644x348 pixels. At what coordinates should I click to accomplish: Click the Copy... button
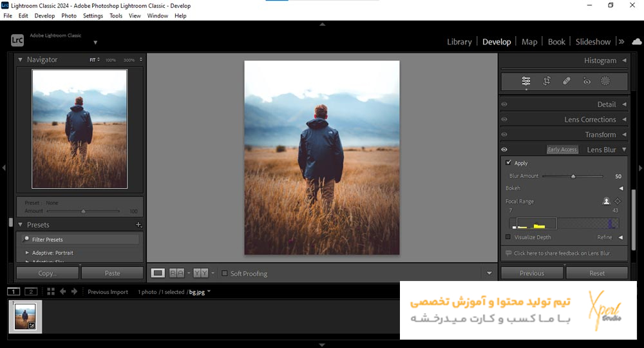48,273
